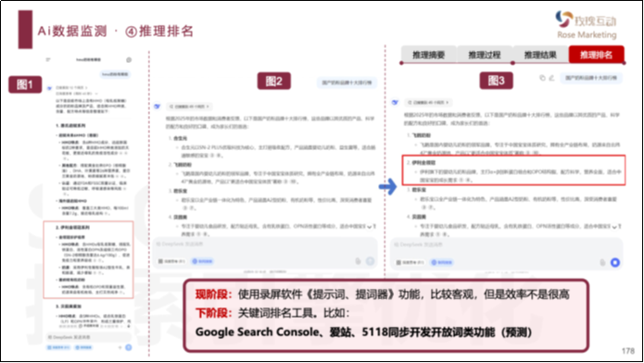Click the send button in 图2 chat
The image size is (644, 363).
tap(370, 261)
